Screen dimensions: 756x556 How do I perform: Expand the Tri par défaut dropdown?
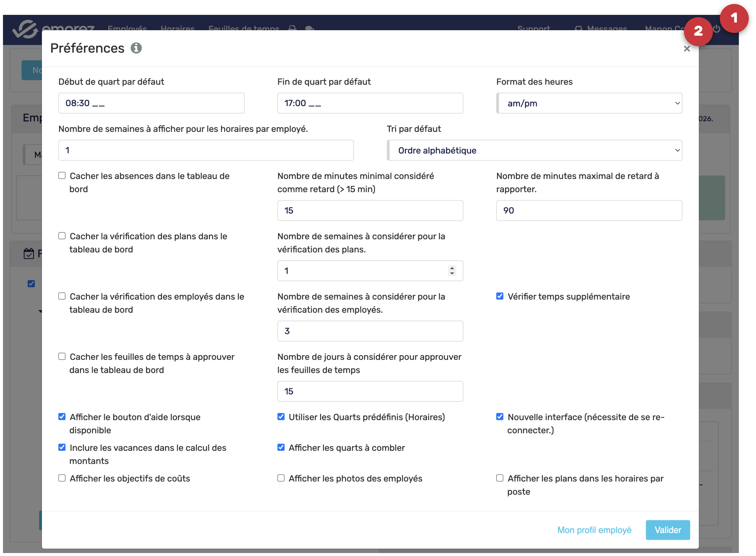[x=534, y=150]
